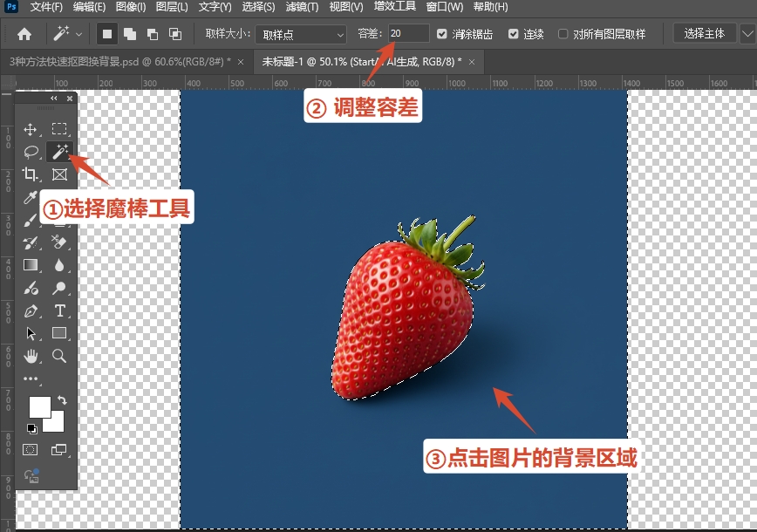757x532 pixels.
Task: Select the Hand tool
Action: (x=31, y=357)
